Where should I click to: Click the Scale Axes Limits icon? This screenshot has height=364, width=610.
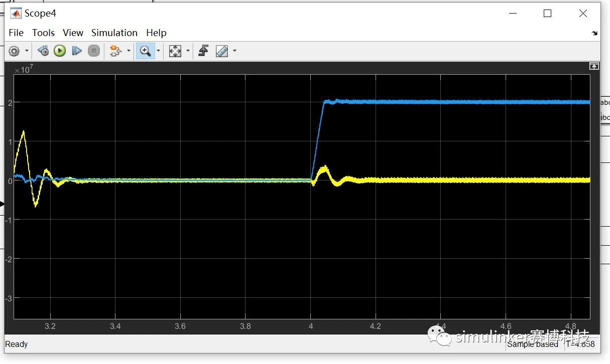click(175, 51)
